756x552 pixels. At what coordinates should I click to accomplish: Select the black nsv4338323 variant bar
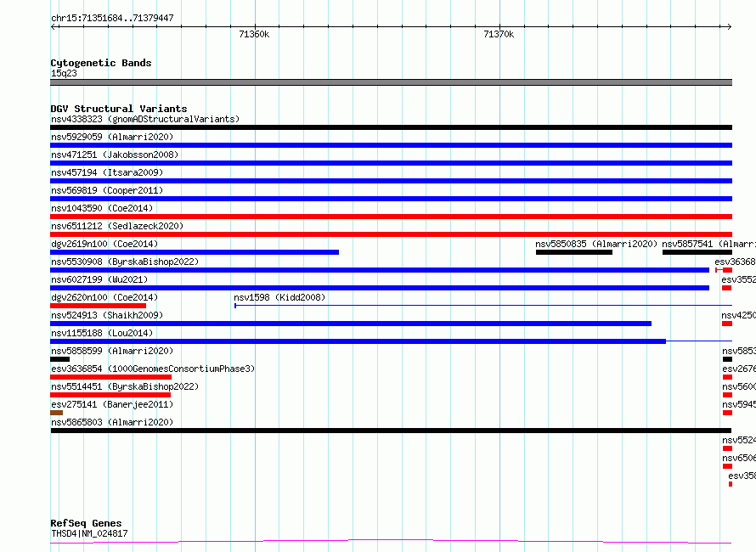(391, 127)
